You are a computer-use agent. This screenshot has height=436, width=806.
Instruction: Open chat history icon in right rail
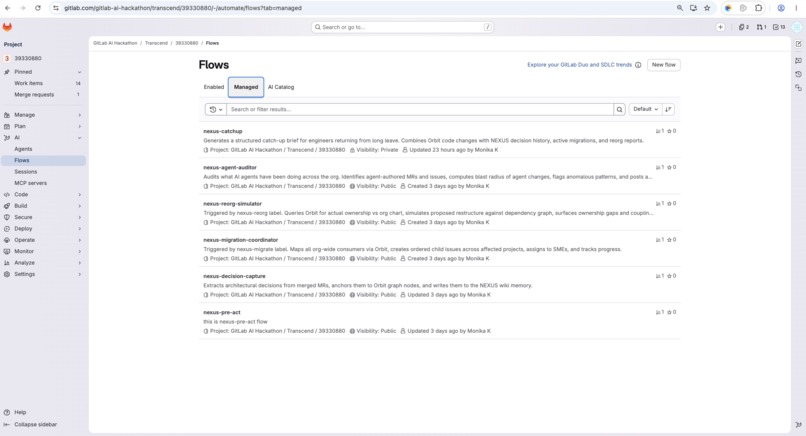pos(798,74)
